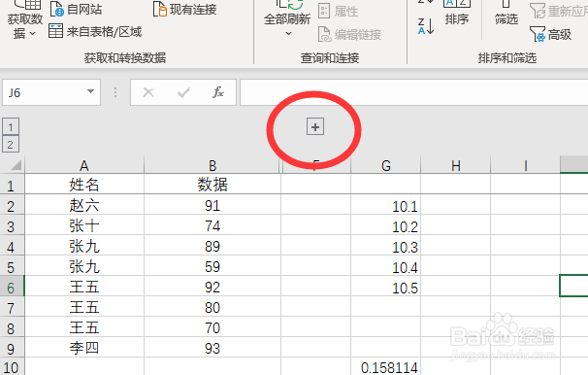This screenshot has height=375, width=588.
Task: Open Insert Function fx dialog
Action: click(x=218, y=92)
